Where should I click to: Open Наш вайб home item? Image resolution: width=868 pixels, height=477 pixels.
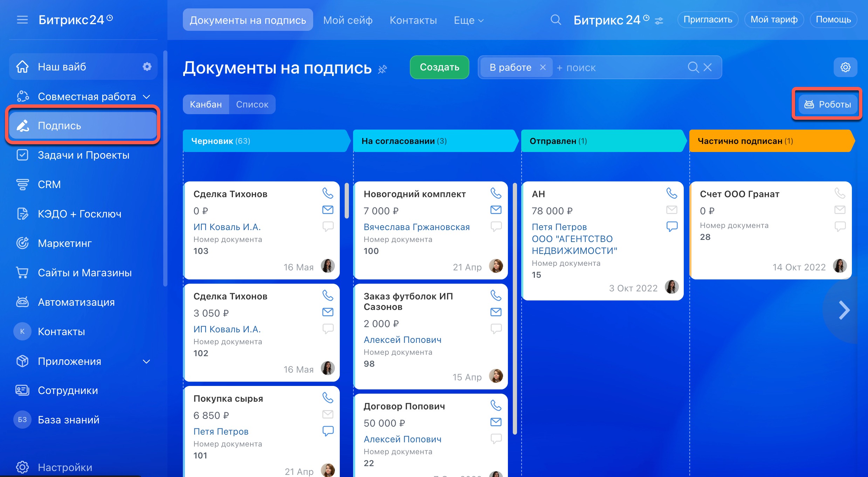[x=83, y=67]
